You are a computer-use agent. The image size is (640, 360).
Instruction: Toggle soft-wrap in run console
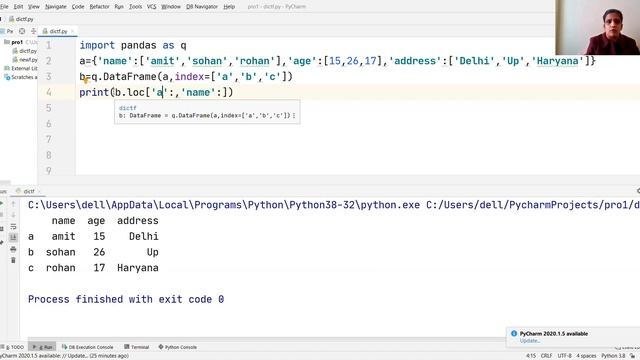coord(13,226)
